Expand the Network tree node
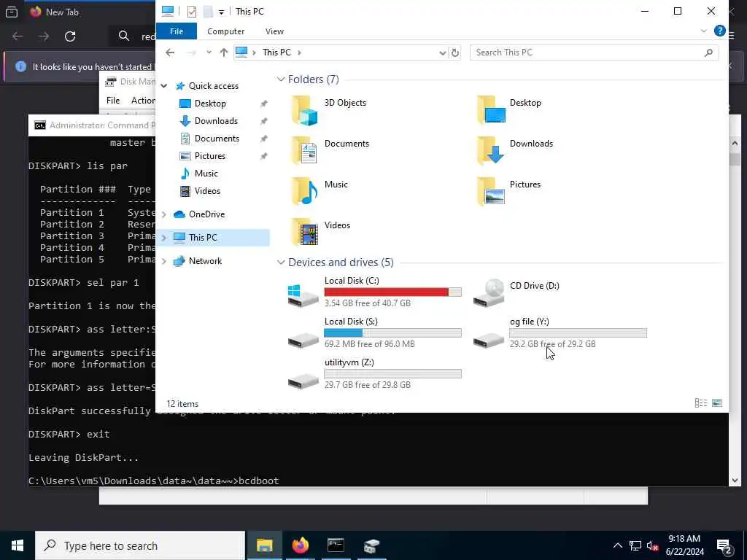The height and width of the screenshot is (560, 747). pos(164,261)
